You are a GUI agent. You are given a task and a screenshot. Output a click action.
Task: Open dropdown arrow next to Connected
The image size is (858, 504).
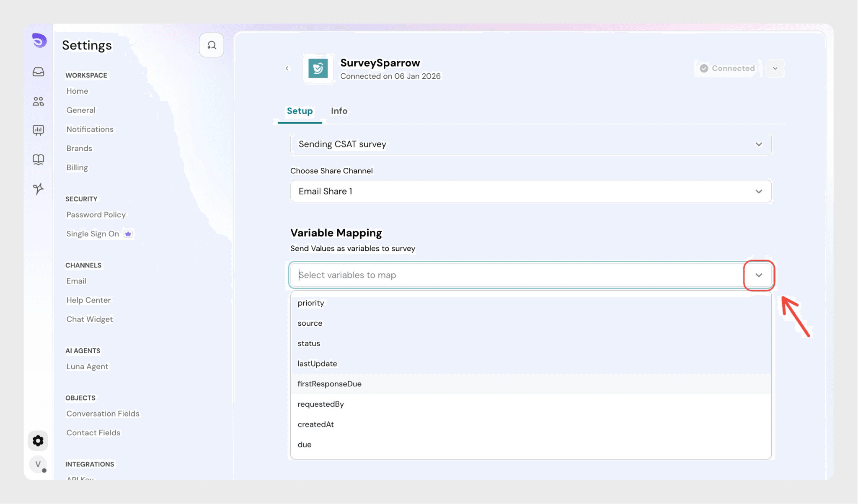point(775,68)
